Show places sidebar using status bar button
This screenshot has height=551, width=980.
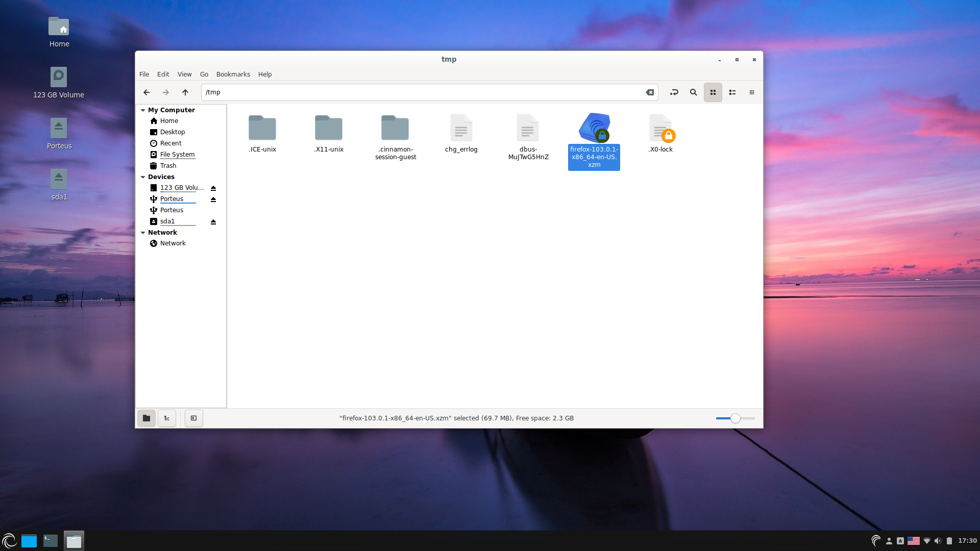coord(146,418)
